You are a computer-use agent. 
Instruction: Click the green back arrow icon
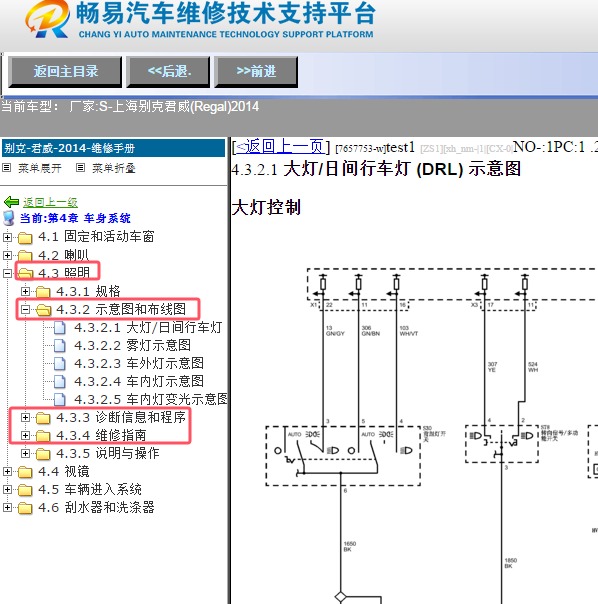coord(11,201)
